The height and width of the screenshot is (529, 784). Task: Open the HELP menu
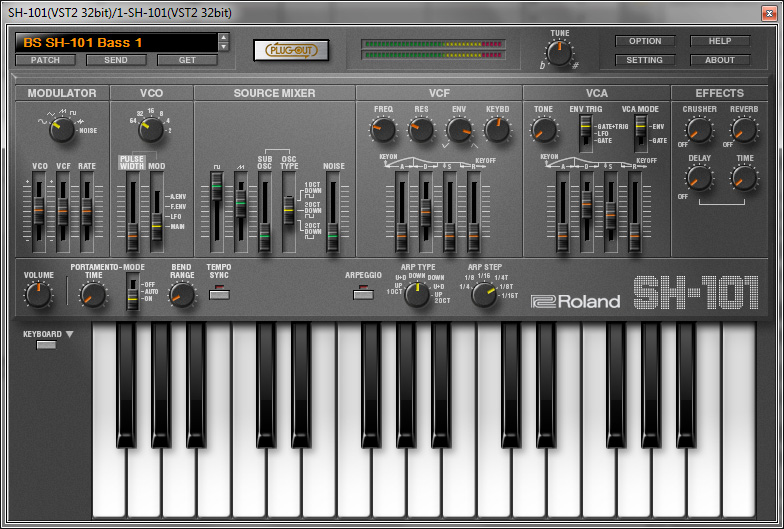720,41
